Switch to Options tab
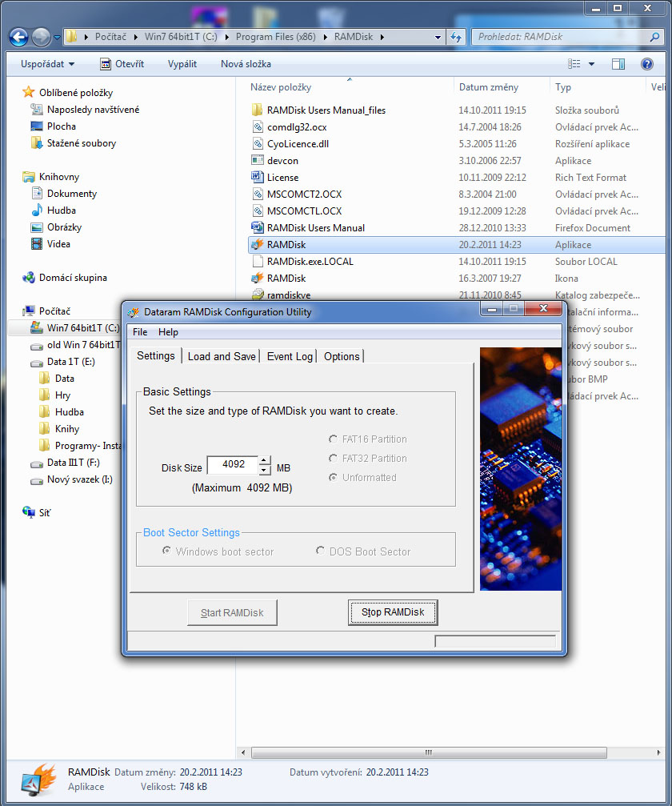Image resolution: width=672 pixels, height=806 pixels. 342,356
